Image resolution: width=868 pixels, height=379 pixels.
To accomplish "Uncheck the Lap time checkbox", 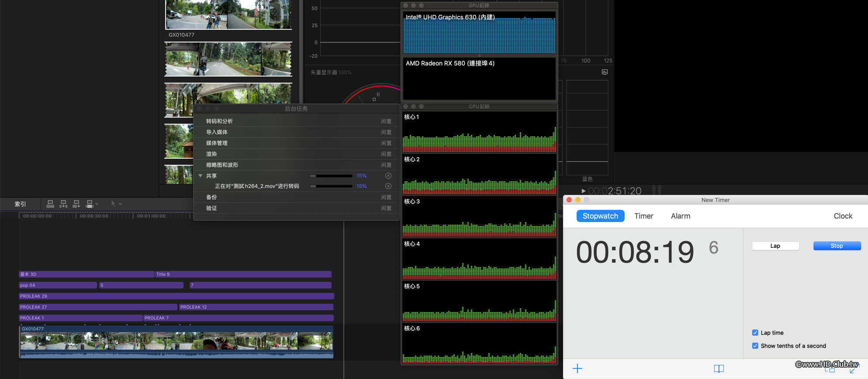I will (x=755, y=333).
